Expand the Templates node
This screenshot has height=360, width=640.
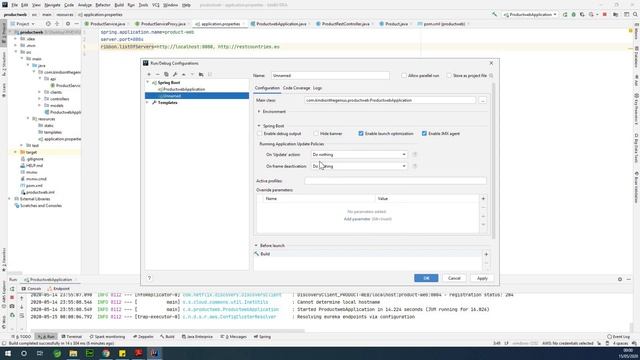click(x=148, y=102)
